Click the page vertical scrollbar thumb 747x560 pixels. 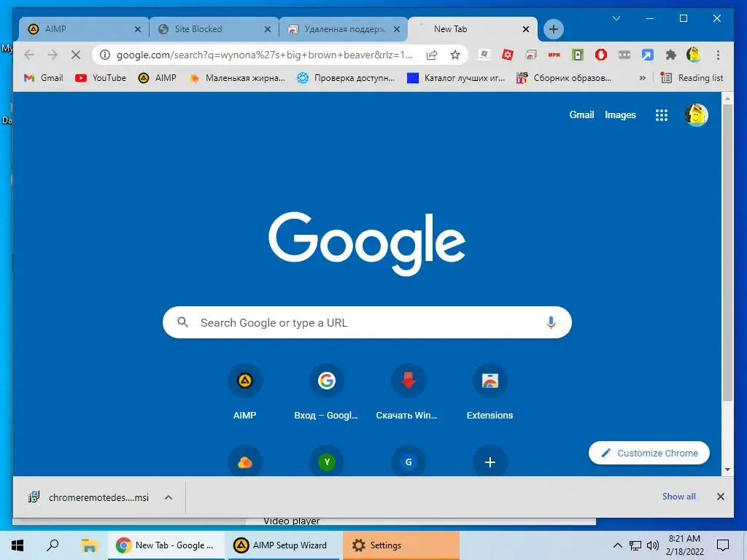727,252
